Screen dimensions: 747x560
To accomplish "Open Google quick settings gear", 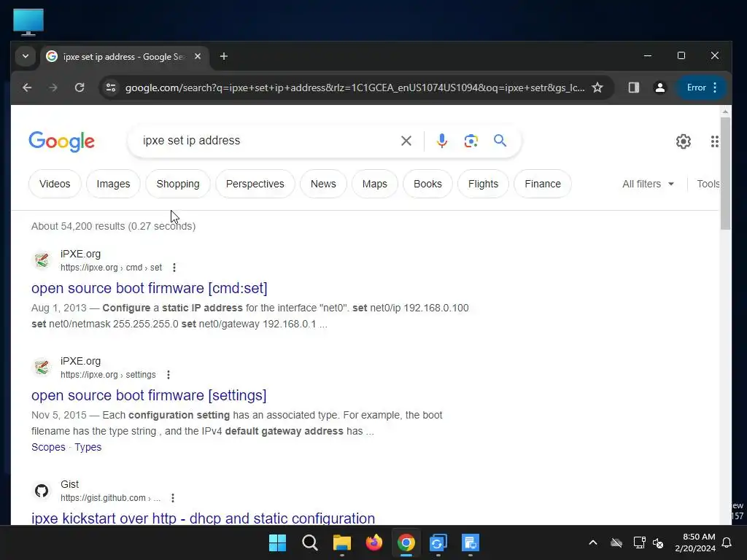I will click(684, 141).
